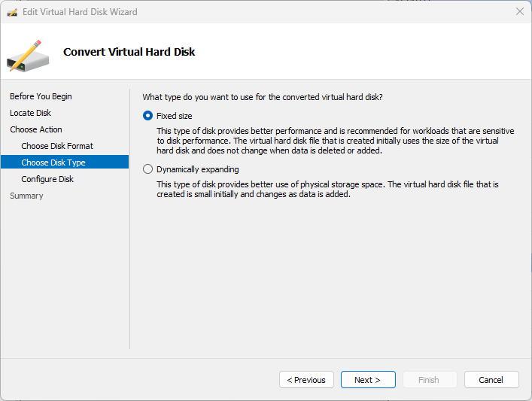Viewport: 532px width, 401px height.
Task: Close the Edit Virtual Hard Disk Wizard window
Action: click(x=519, y=12)
